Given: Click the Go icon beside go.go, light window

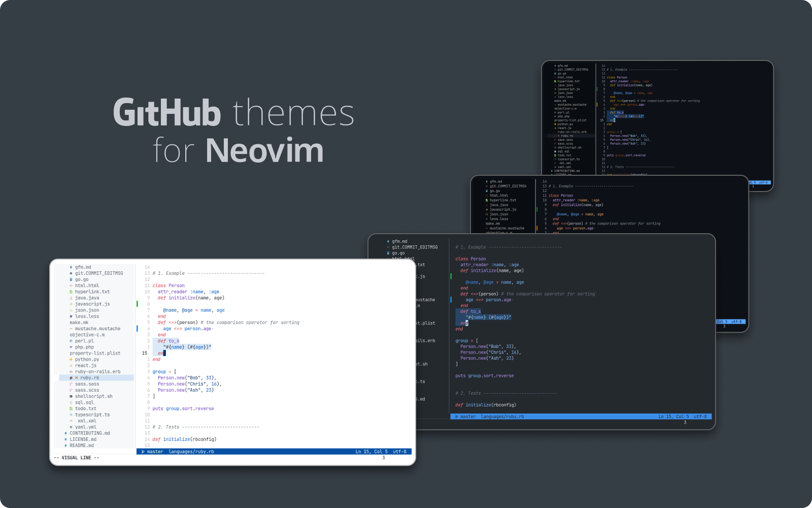Looking at the screenshot, I should [71, 279].
